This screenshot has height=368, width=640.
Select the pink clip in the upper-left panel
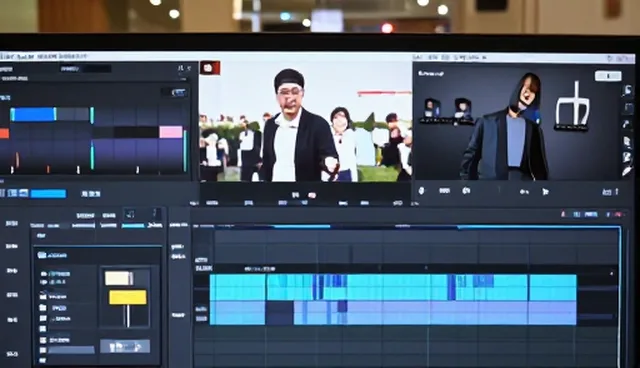coord(171,132)
